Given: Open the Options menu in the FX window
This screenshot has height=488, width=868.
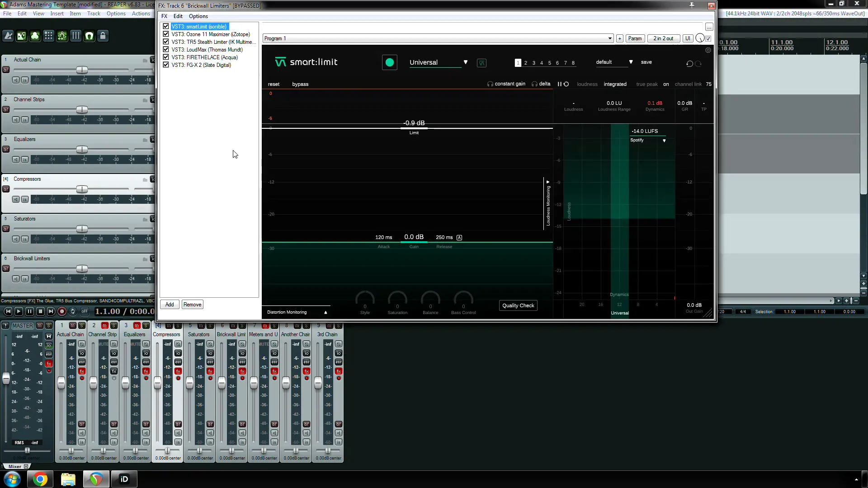Looking at the screenshot, I should (x=198, y=16).
